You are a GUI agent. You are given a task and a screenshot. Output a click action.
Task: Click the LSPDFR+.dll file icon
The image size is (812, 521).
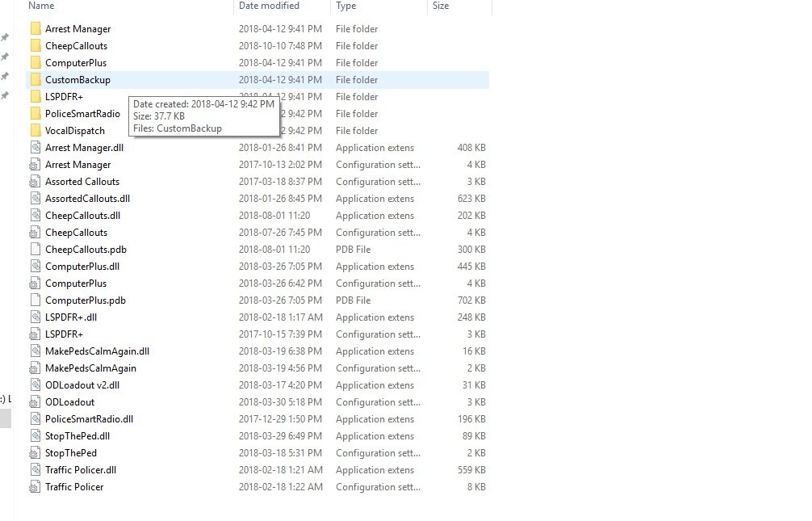(36, 317)
